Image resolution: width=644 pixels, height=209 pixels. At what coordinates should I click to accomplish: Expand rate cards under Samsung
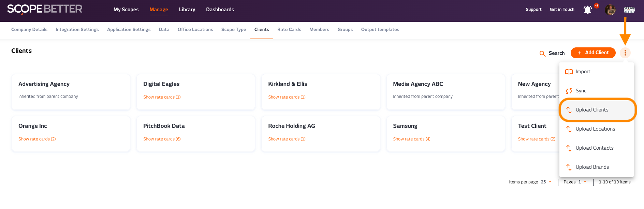pyautogui.click(x=411, y=139)
